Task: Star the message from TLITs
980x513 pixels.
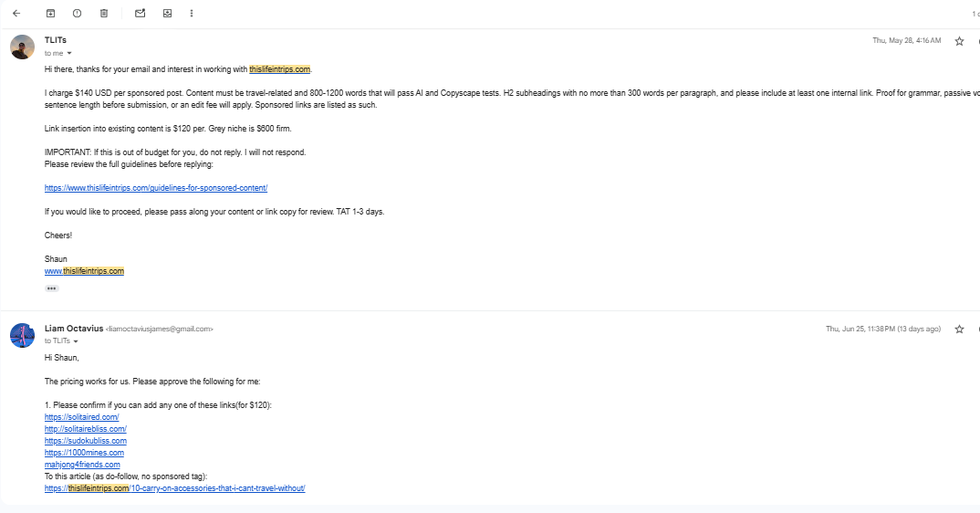Action: (959, 41)
